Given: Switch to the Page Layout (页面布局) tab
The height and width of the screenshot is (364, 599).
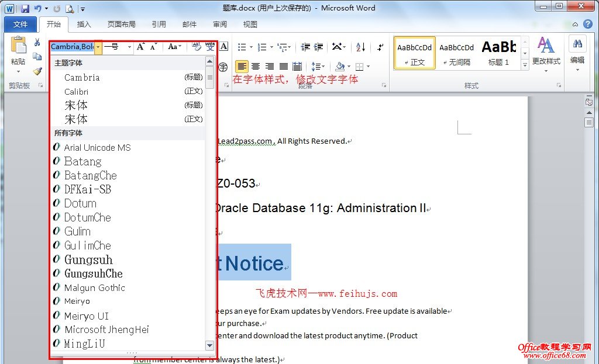Looking at the screenshot, I should (x=121, y=25).
